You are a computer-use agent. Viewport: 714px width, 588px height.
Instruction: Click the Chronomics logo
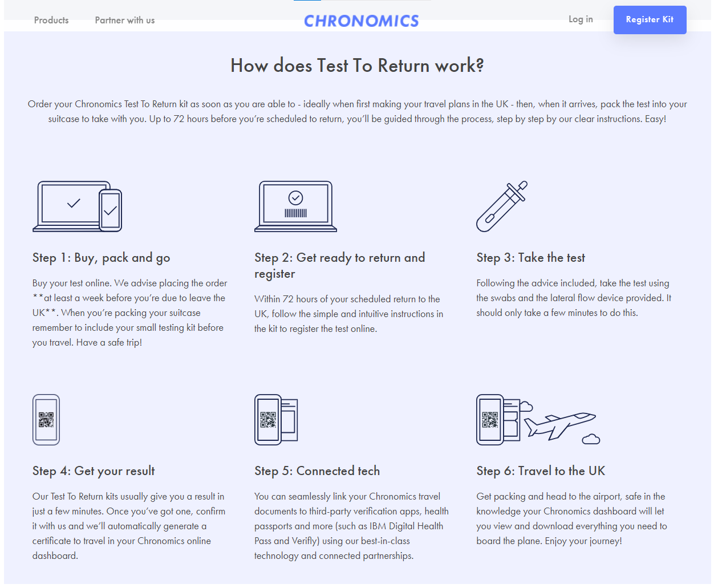[x=361, y=21]
